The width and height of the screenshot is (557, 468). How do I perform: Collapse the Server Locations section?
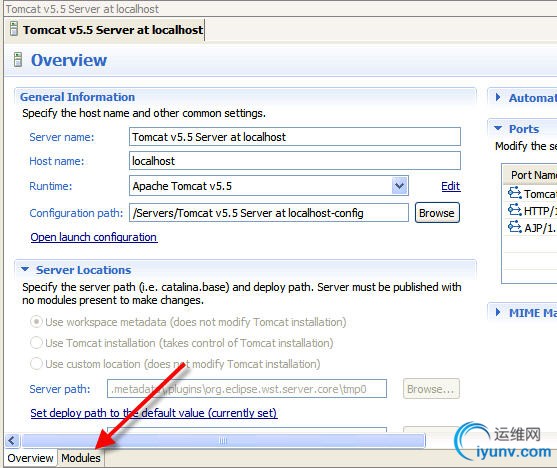point(25,269)
